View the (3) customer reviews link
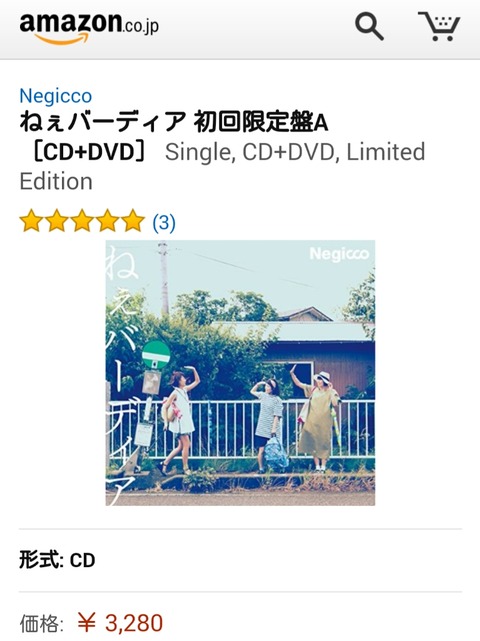This screenshot has width=480, height=641. pyautogui.click(x=164, y=222)
